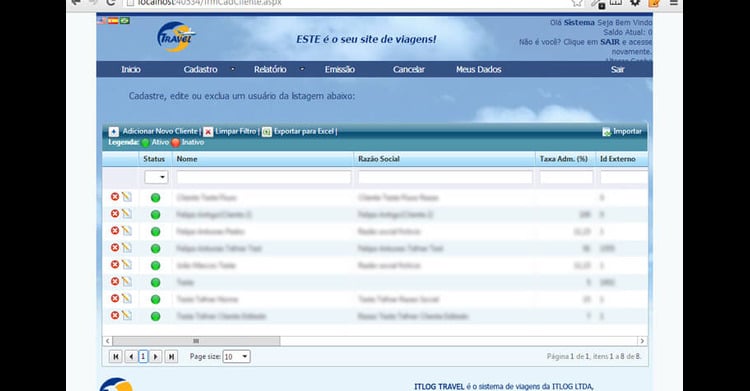Sort by the Nome column header
The width and height of the screenshot is (750, 391).
(x=187, y=159)
